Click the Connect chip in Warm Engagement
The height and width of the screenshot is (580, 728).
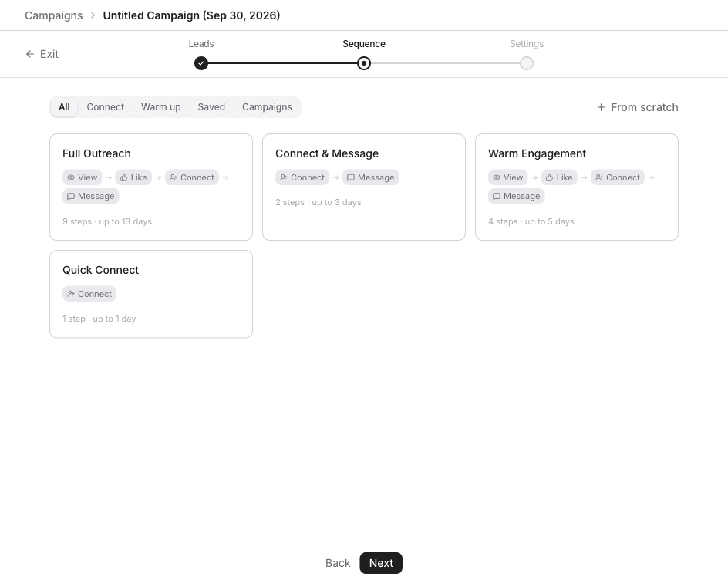click(x=618, y=177)
